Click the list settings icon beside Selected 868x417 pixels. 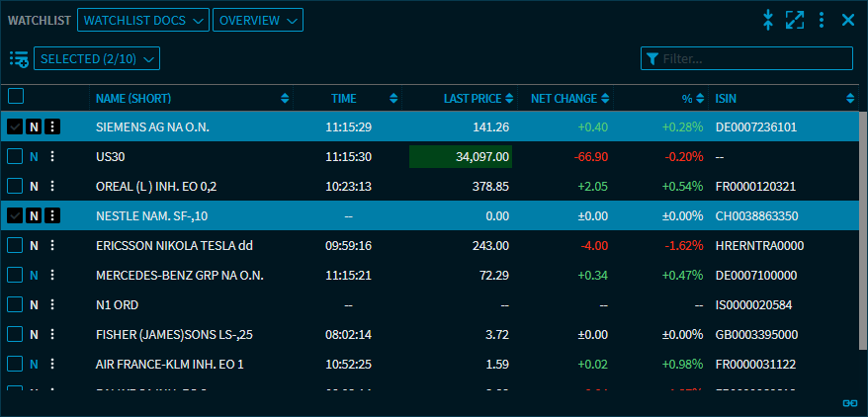pos(19,59)
